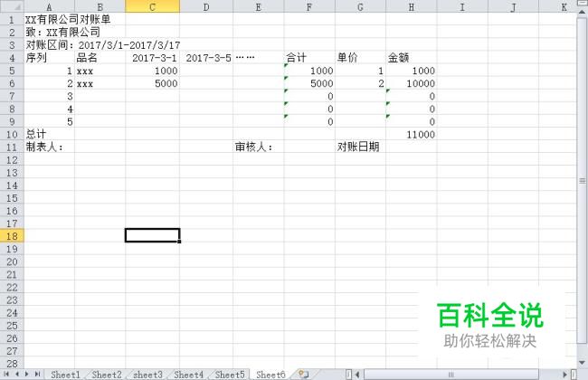Click the ellipsis …… cell in row 4
Image resolution: width=588 pixels, height=380 pixels.
(259, 57)
